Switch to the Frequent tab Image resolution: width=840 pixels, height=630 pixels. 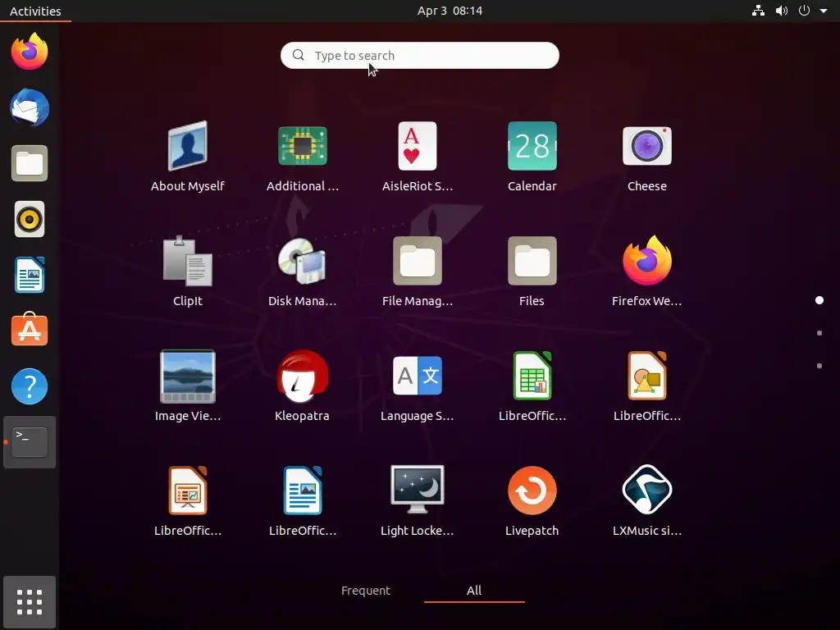(x=366, y=591)
